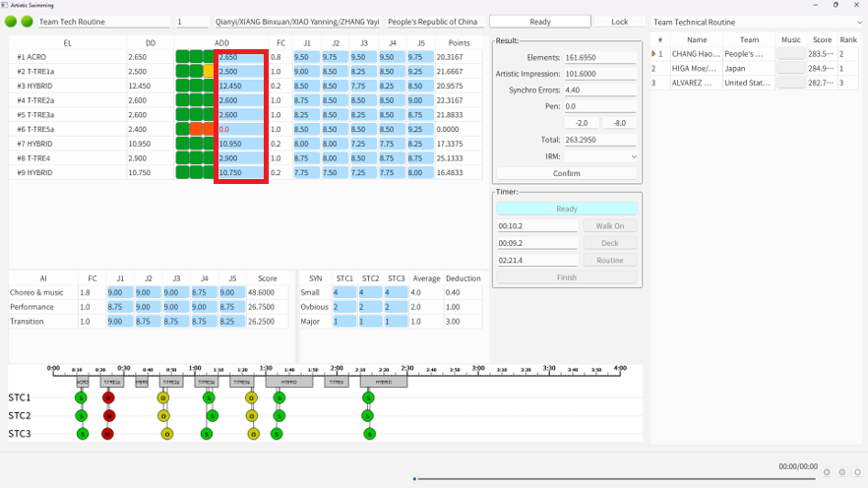The height and width of the screenshot is (488, 868).
Task: Click the green indicator square in #6 T-TRE5a row
Action: tap(182, 129)
